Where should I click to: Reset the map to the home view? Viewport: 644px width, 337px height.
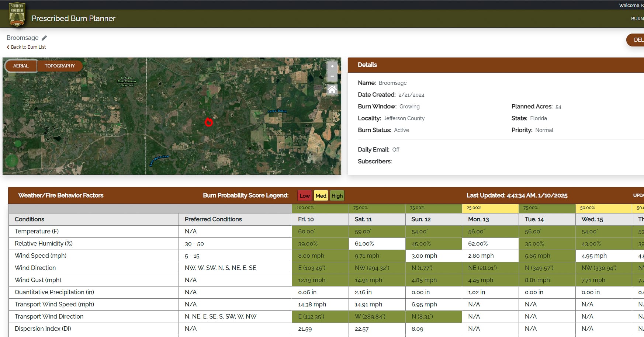tap(332, 89)
